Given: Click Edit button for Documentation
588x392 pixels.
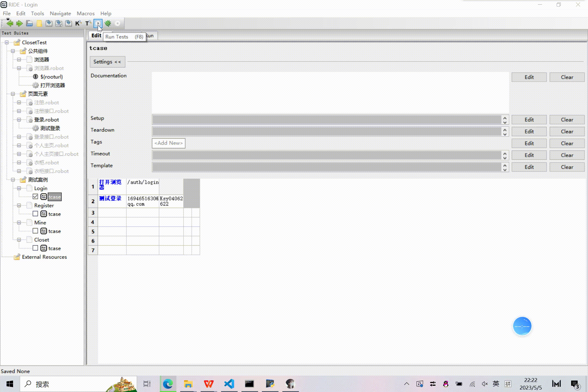Looking at the screenshot, I should click(x=529, y=77).
